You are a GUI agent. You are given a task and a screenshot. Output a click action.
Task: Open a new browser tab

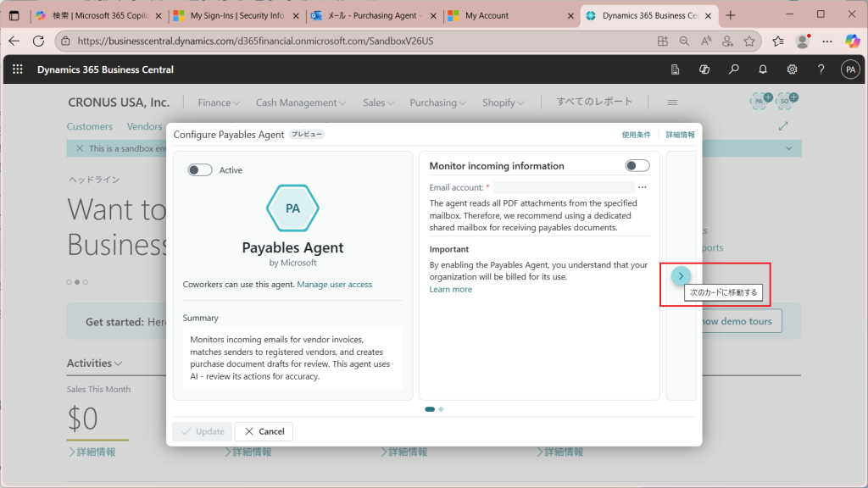[x=731, y=15]
